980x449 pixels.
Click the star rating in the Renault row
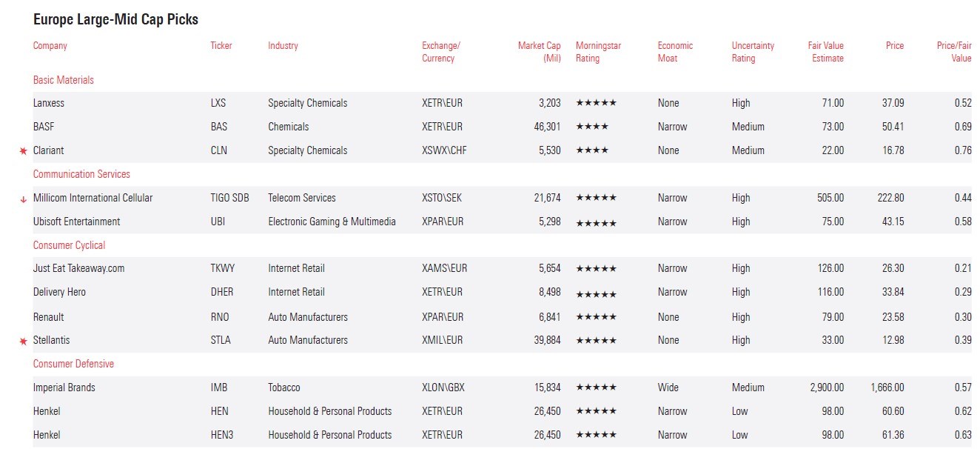(x=596, y=317)
